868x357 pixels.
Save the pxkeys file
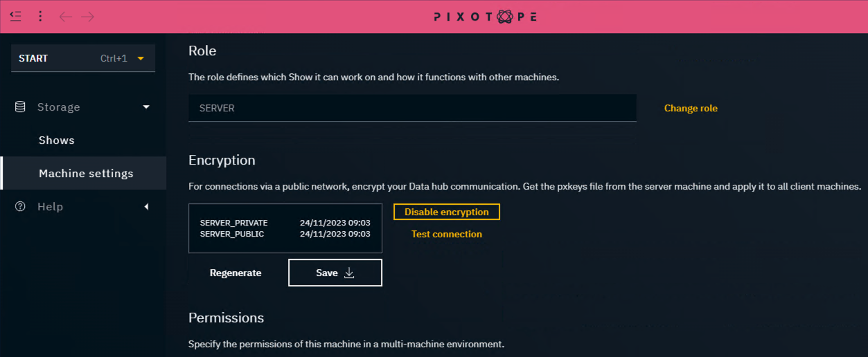[x=335, y=273]
